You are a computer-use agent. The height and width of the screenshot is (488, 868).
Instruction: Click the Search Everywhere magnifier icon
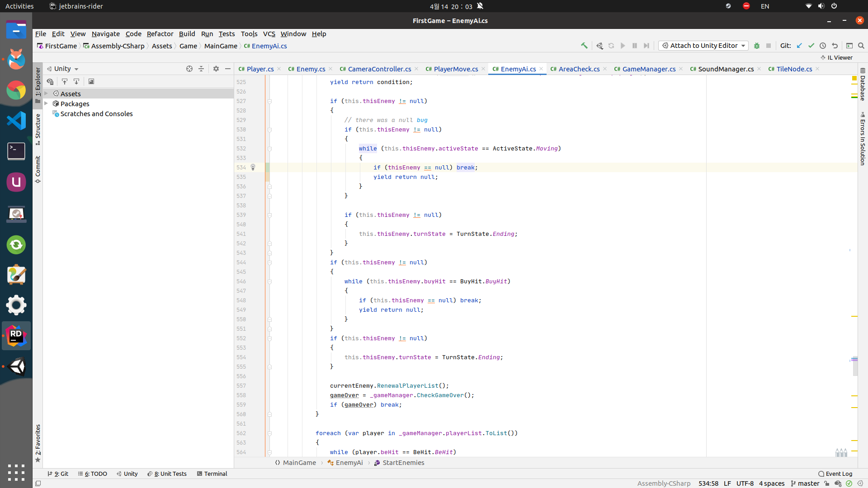tap(861, 46)
